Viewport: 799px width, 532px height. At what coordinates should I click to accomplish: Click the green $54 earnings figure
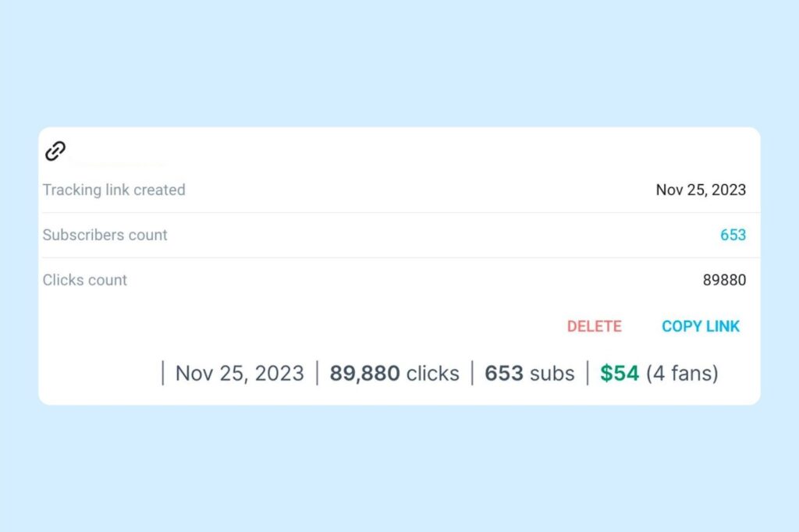click(619, 373)
